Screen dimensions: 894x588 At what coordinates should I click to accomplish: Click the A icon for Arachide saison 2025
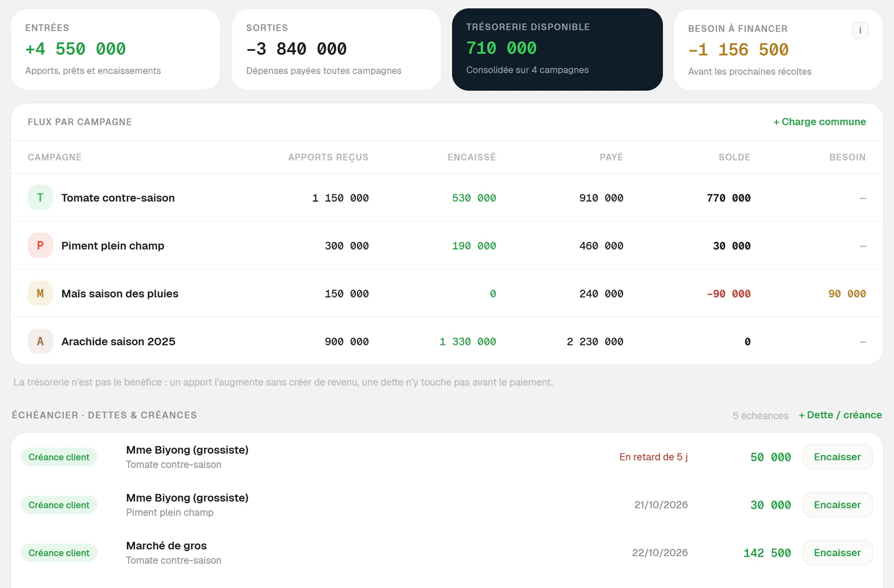40,341
